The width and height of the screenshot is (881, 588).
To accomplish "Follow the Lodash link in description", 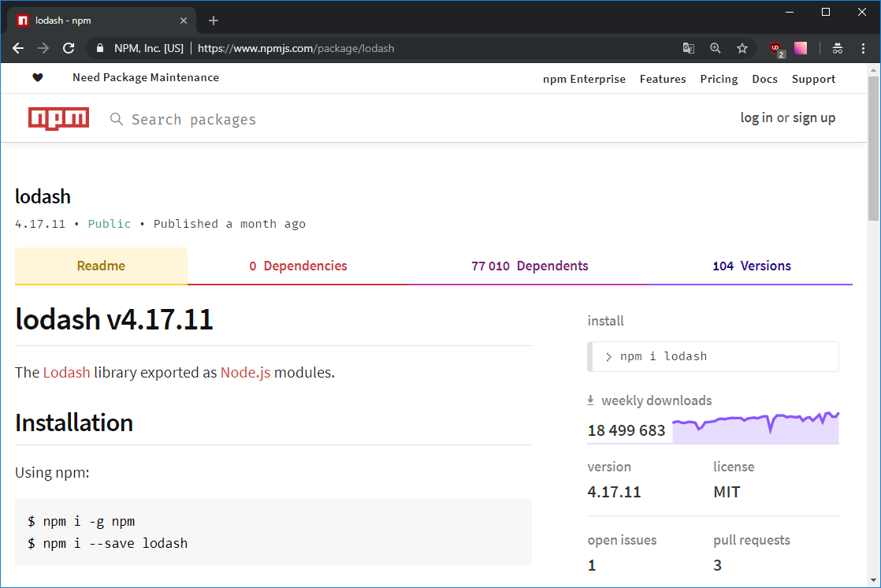I will pos(66,372).
